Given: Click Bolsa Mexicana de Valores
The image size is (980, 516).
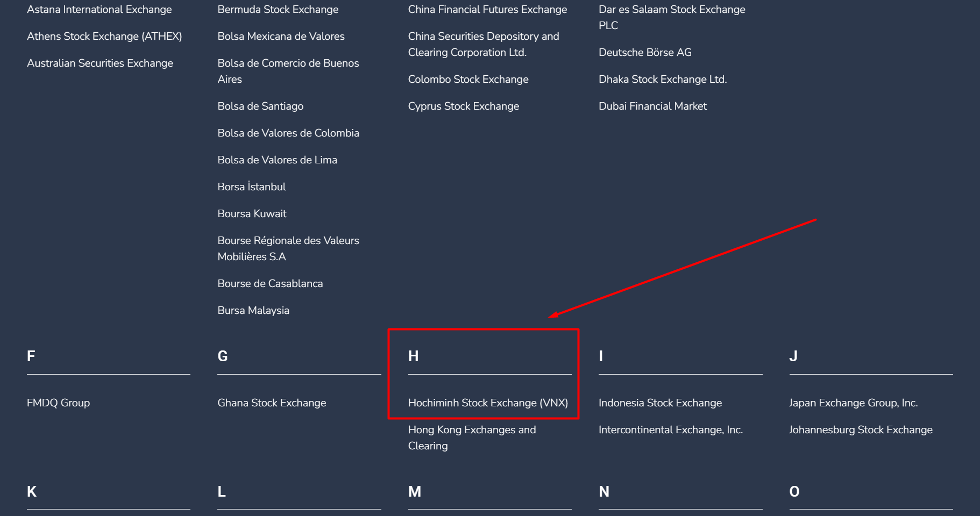Looking at the screenshot, I should tap(281, 36).
